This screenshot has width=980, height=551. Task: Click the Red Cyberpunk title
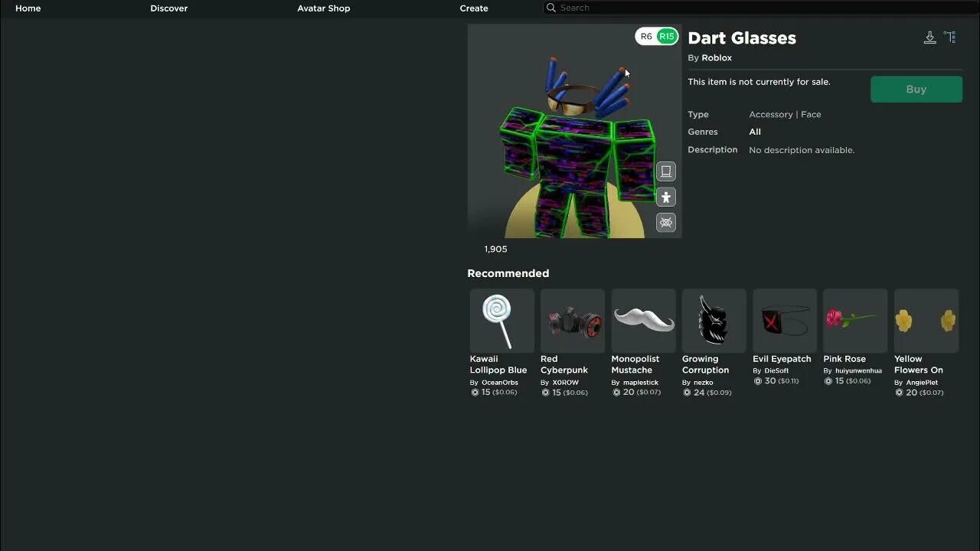[x=564, y=364]
